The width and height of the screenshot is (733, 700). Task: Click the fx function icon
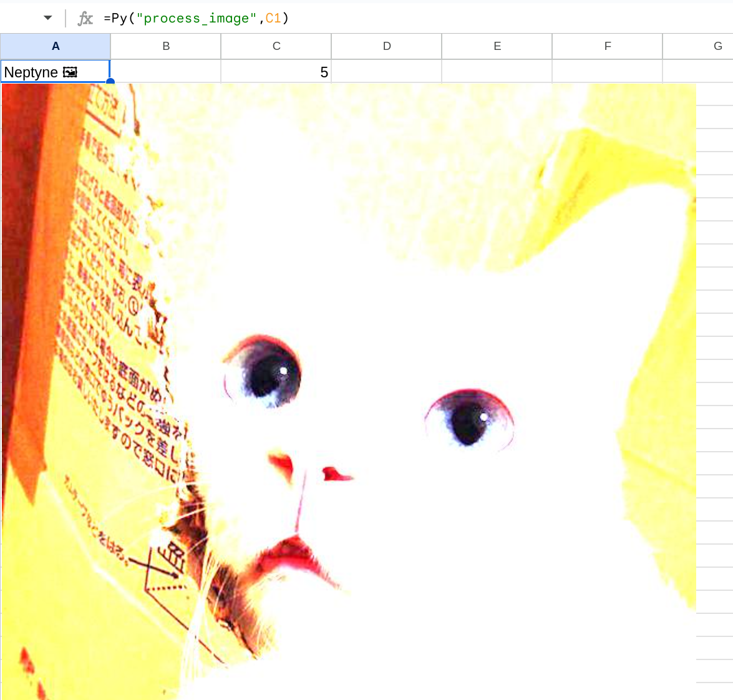coord(85,18)
